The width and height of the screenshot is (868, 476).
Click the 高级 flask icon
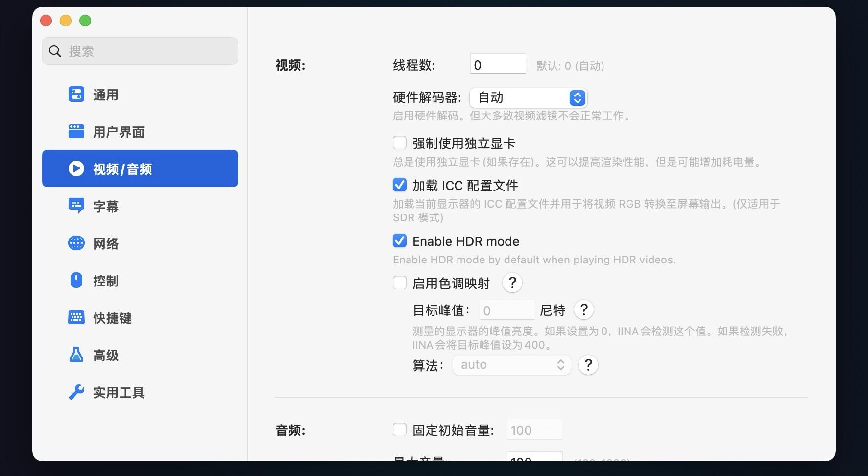click(76, 355)
